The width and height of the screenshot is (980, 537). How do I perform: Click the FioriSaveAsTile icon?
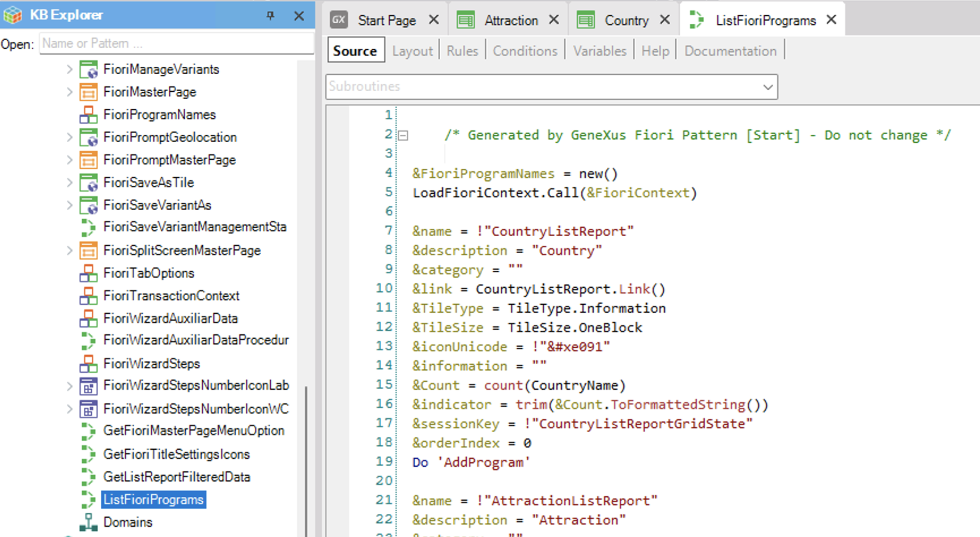click(x=88, y=182)
